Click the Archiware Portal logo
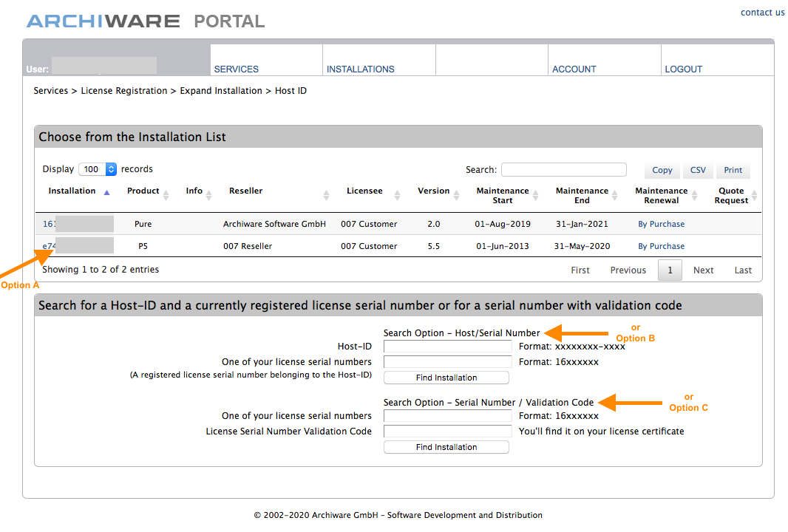Image resolution: width=788 pixels, height=532 pixels. 146,21
